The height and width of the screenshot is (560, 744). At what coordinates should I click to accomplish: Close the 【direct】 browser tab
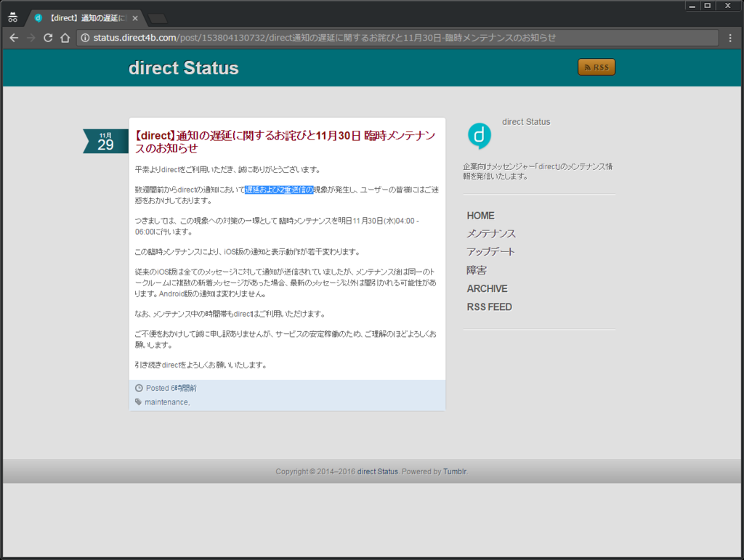pyautogui.click(x=135, y=18)
